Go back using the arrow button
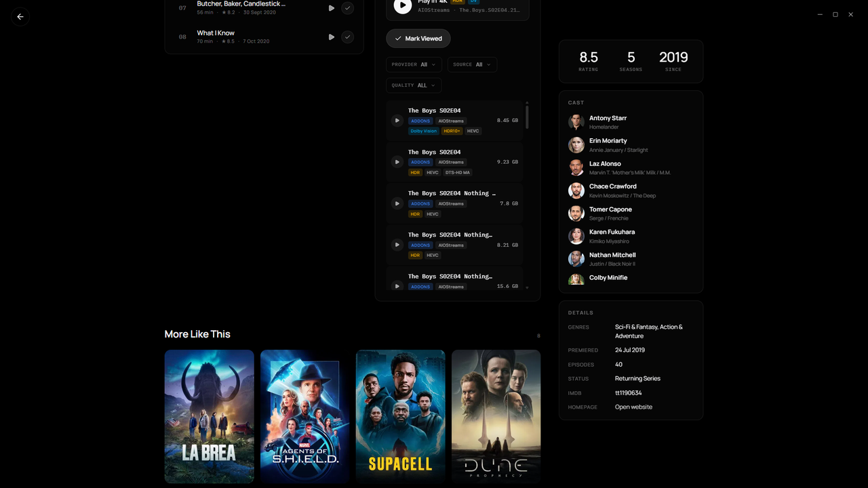Viewport: 868px width, 488px height. 20,17
